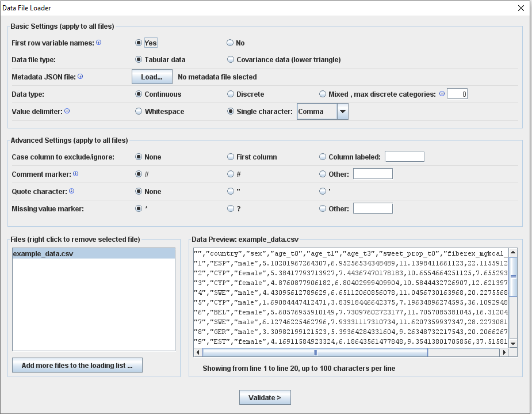Click info icon beside First row variable names
Image resolution: width=532 pixels, height=414 pixels.
pos(99,43)
